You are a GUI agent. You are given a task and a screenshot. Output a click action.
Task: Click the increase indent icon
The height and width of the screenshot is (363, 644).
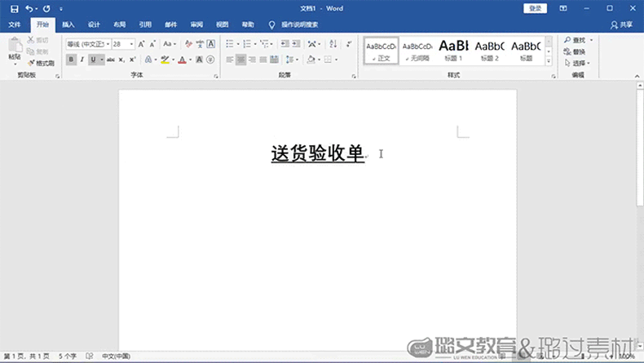click(x=296, y=43)
